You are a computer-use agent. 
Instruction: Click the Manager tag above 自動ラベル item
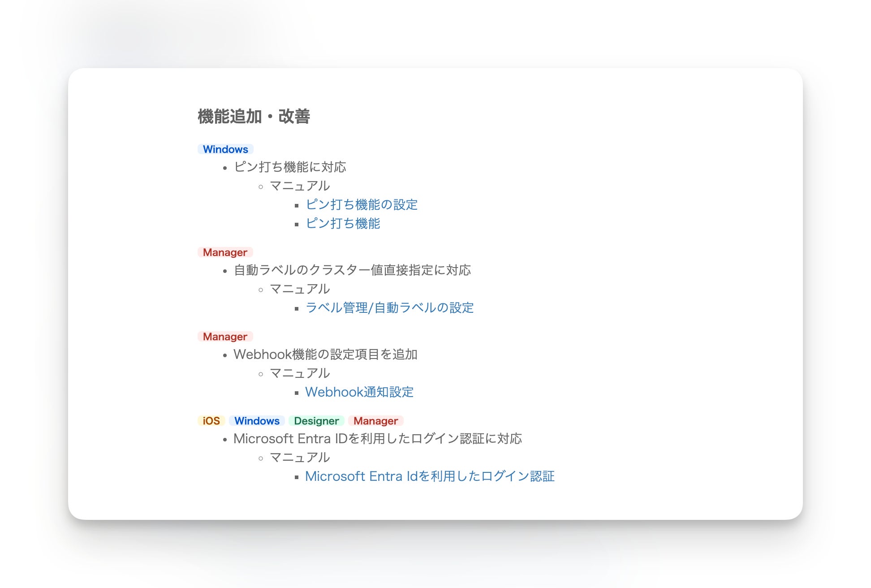(x=225, y=252)
